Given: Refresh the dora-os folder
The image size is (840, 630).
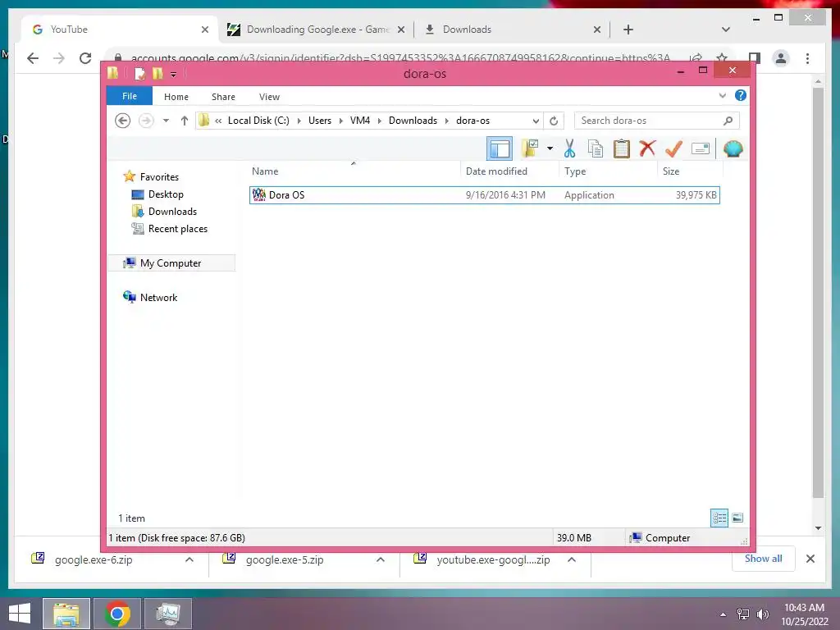Looking at the screenshot, I should [554, 121].
